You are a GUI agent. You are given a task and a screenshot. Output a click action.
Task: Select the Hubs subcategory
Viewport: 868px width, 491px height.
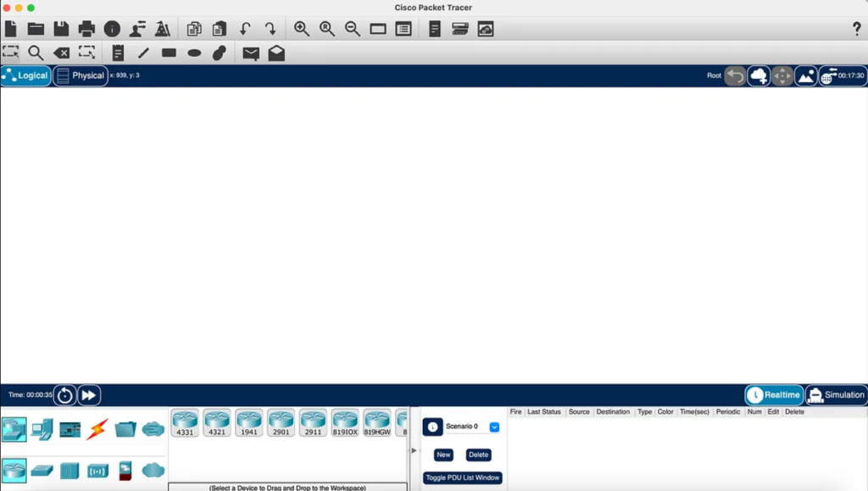pyautogui.click(x=70, y=471)
